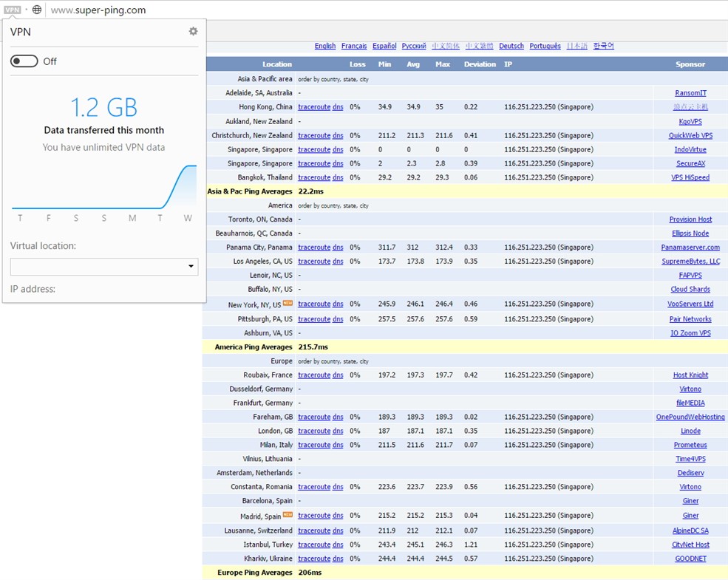Open Time4VPS sponsor link
The width and height of the screenshot is (728, 580).
pyautogui.click(x=690, y=459)
